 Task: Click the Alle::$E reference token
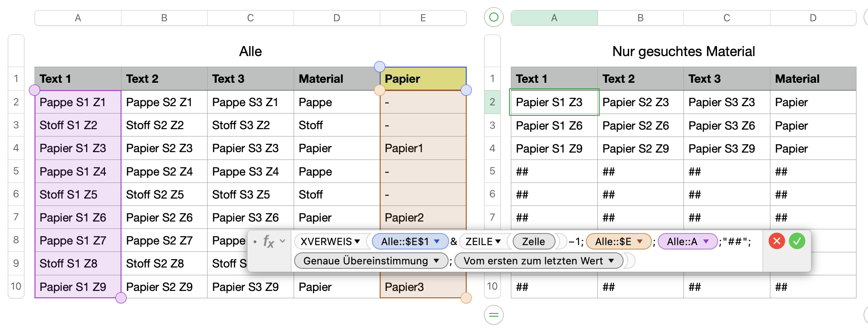click(x=613, y=241)
